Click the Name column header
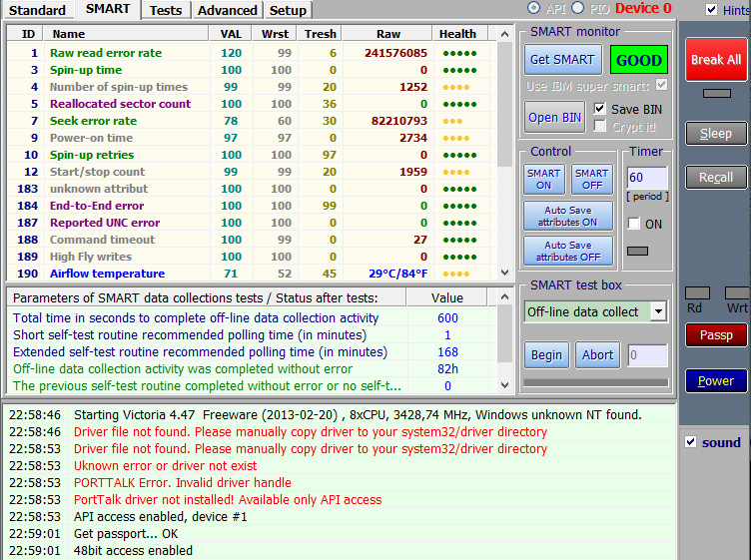Viewport: 751px width, 560px height. coord(126,34)
